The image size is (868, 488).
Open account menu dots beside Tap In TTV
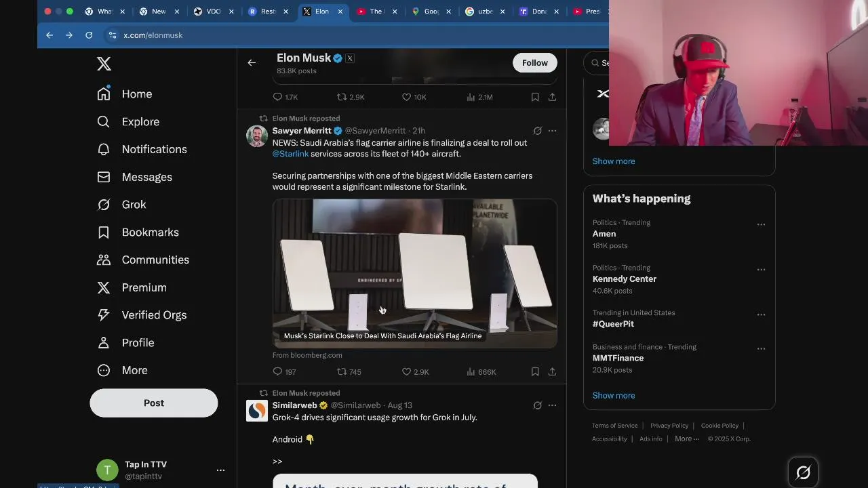coord(220,470)
